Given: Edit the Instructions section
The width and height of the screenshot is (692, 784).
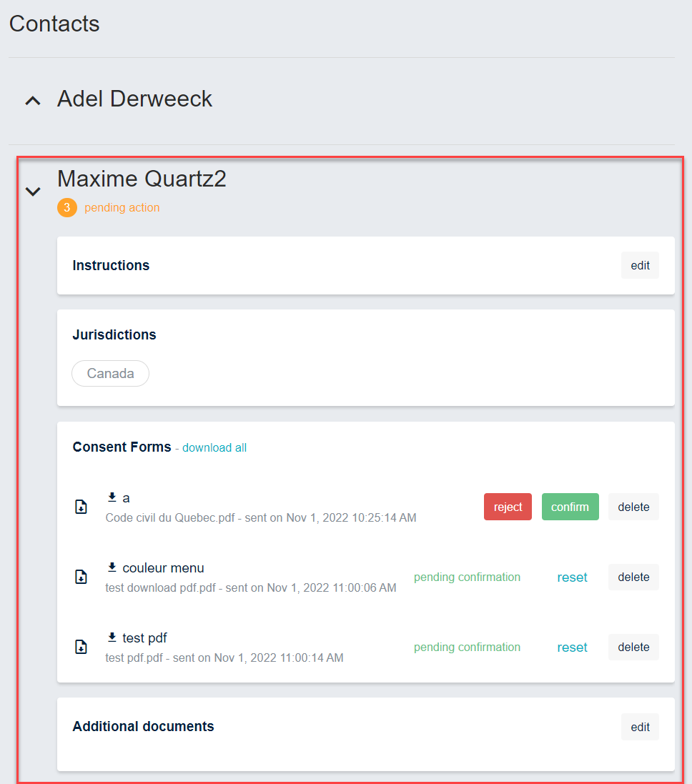Looking at the screenshot, I should tap(640, 265).
